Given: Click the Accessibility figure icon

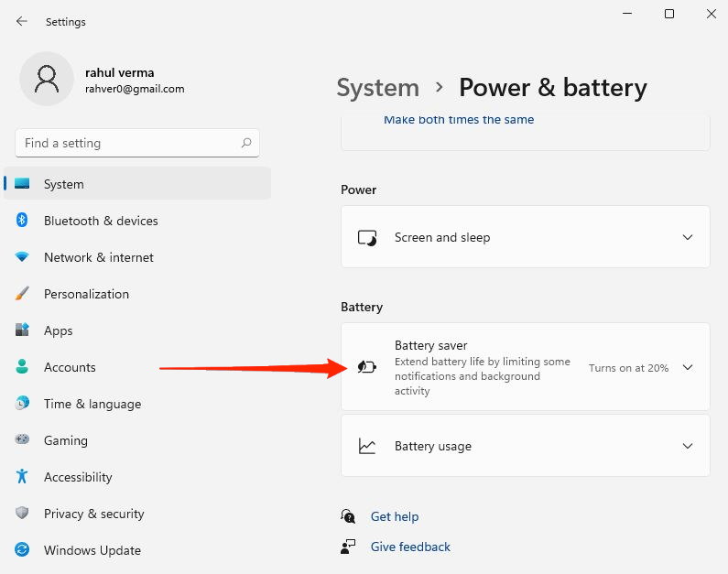Looking at the screenshot, I should click(x=22, y=477).
